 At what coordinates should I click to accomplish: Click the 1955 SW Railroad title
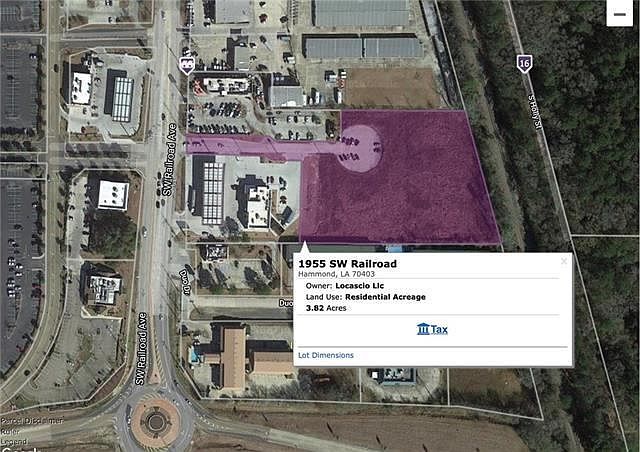pos(347,264)
